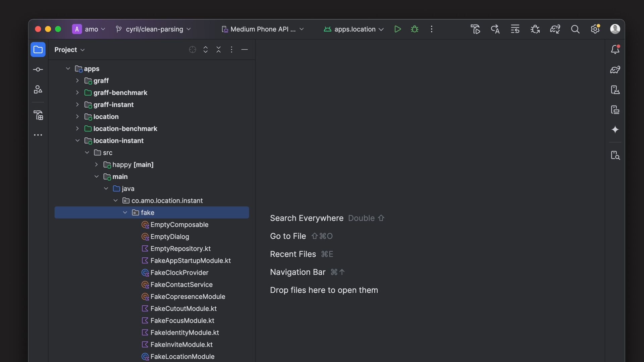
Task: Open the Gemini sparkle tool window
Action: coord(615,130)
